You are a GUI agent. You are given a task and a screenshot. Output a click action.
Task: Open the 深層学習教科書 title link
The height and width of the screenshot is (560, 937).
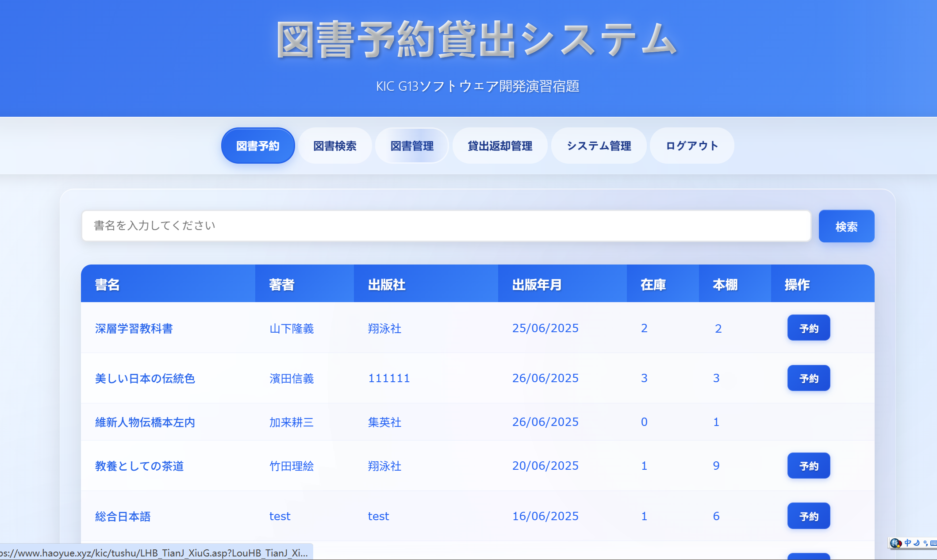coord(134,328)
